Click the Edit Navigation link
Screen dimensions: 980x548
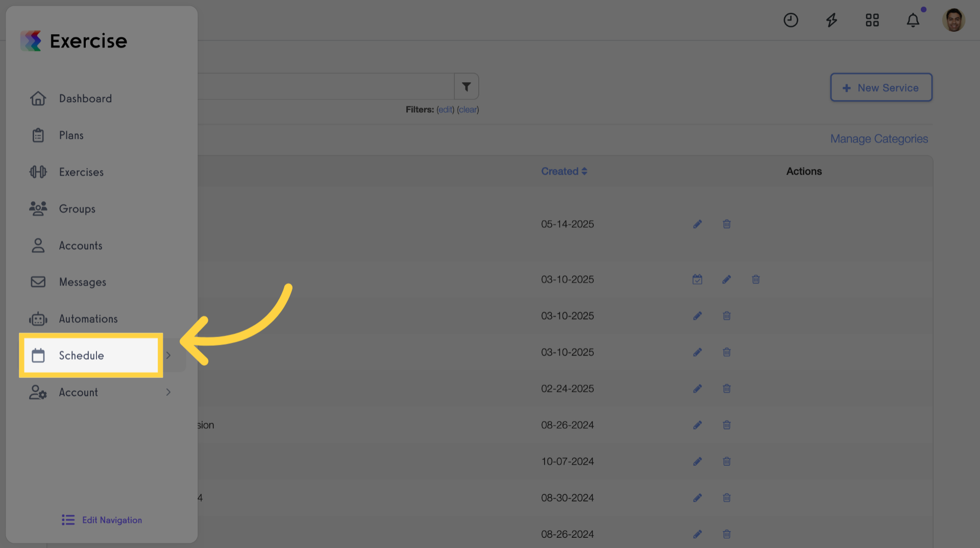click(x=102, y=520)
